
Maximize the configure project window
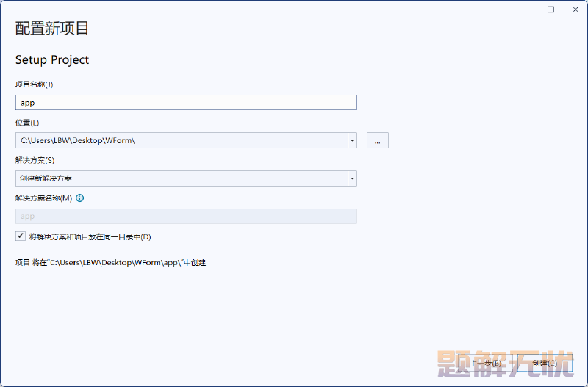click(551, 10)
